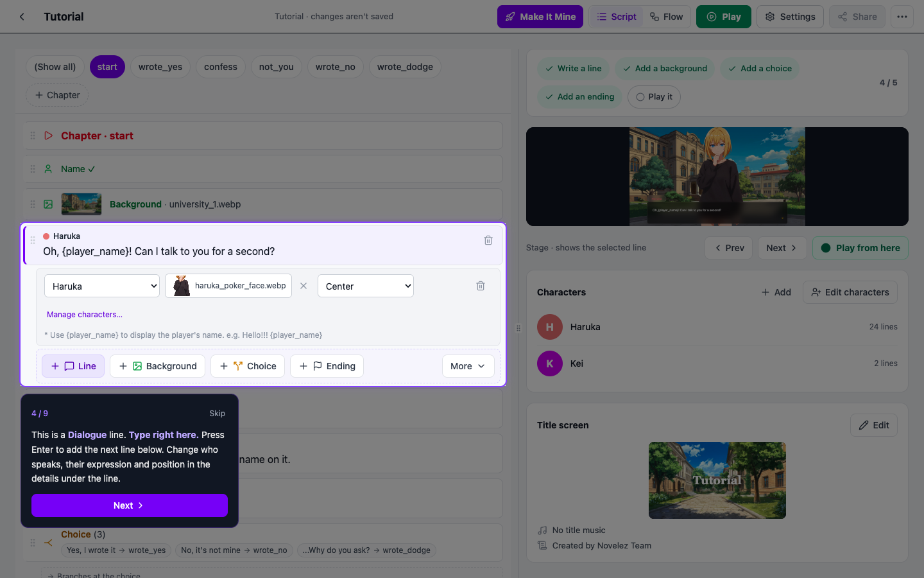Toggle the 'Add an ending' checklist item

click(579, 97)
